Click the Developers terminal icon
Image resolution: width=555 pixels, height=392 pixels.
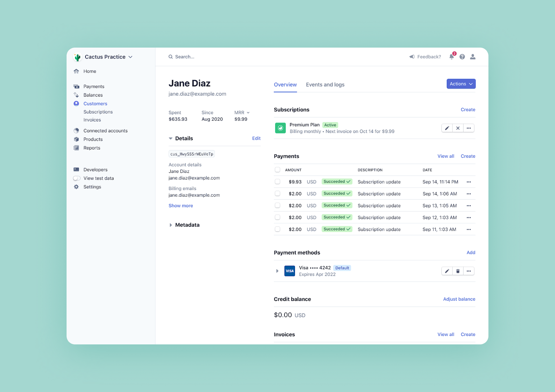(x=76, y=169)
